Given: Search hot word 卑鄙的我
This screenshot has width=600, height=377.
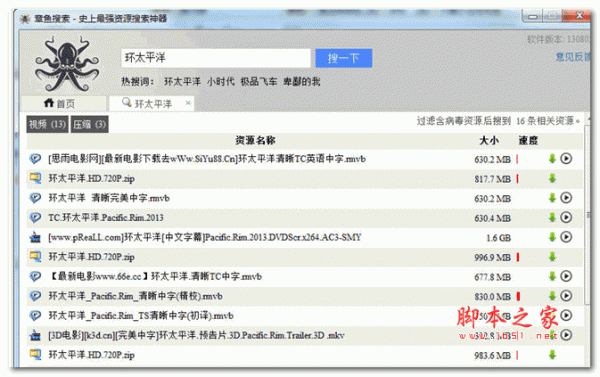Looking at the screenshot, I should 302,82.
